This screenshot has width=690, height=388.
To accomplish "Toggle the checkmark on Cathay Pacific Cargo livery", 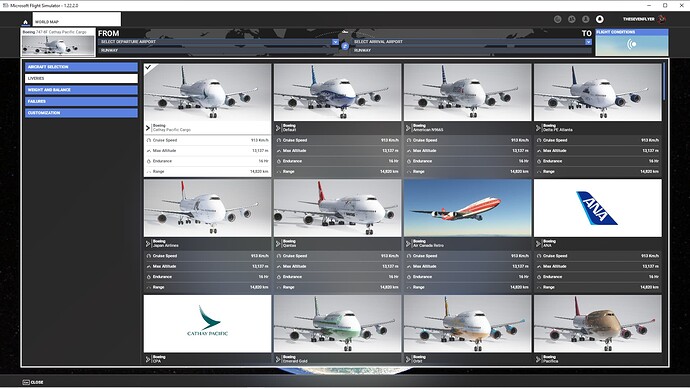I will point(148,67).
